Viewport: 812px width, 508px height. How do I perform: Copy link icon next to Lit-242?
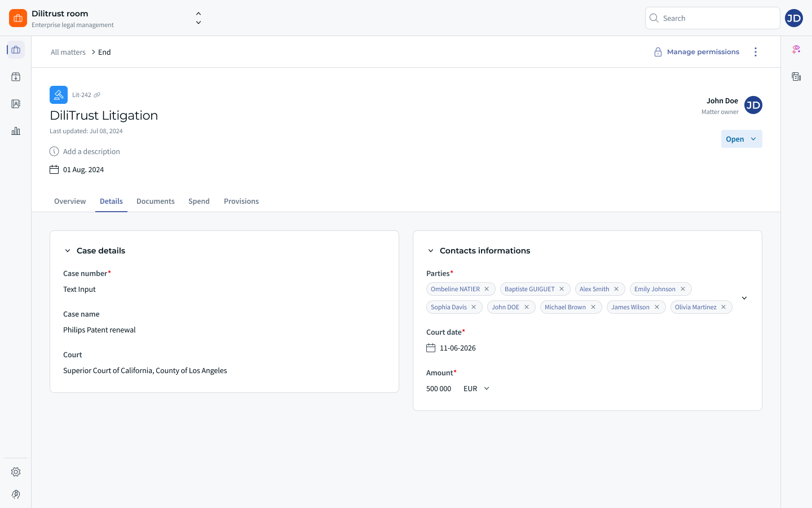point(97,95)
